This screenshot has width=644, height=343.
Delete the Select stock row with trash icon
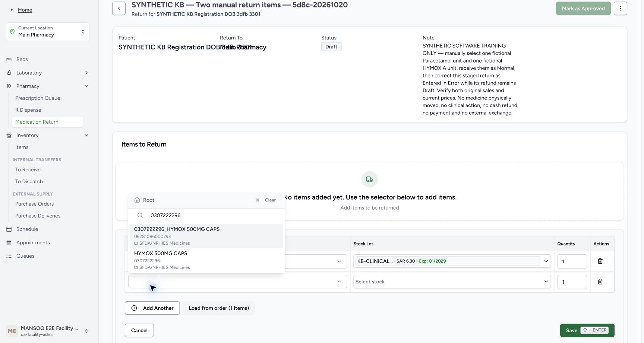pyautogui.click(x=600, y=282)
